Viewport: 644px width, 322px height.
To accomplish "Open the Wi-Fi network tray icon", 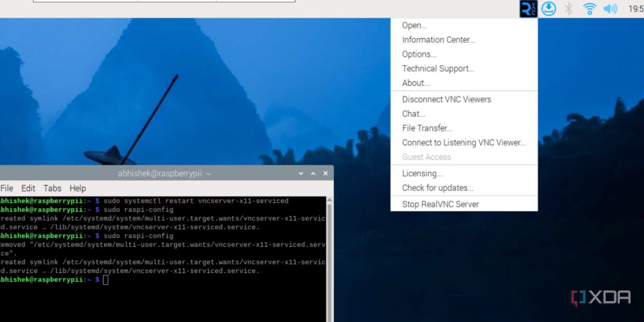I will pyautogui.click(x=590, y=9).
